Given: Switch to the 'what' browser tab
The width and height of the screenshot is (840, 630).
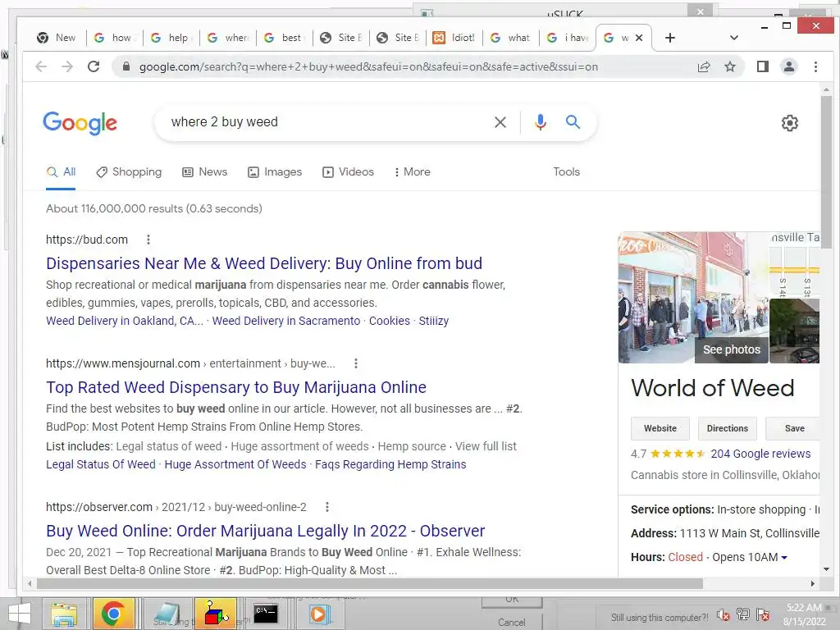Looking at the screenshot, I should click(x=510, y=38).
